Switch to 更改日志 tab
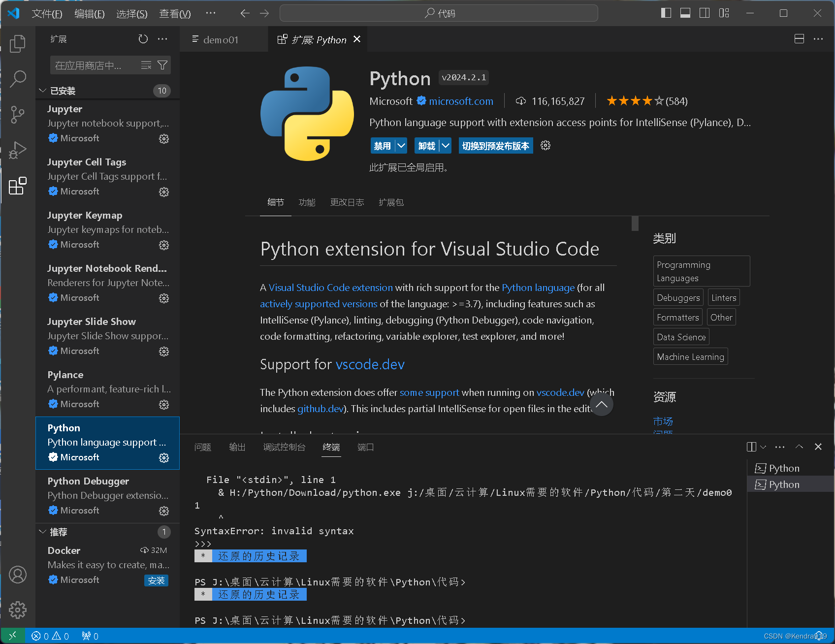 [x=347, y=202]
